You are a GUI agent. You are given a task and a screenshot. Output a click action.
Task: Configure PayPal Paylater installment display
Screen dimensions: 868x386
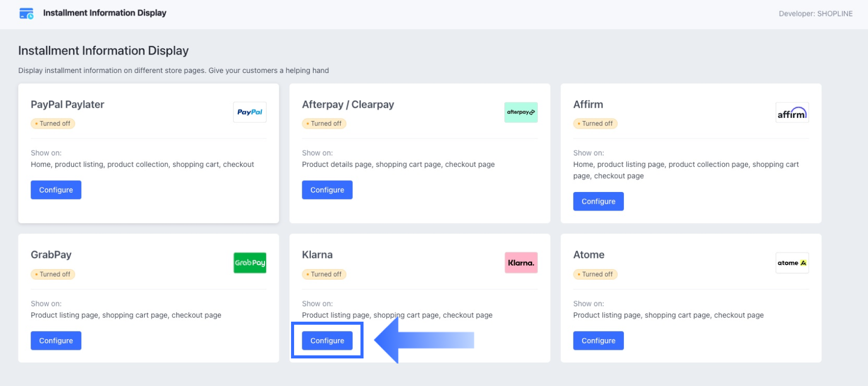[x=56, y=190]
